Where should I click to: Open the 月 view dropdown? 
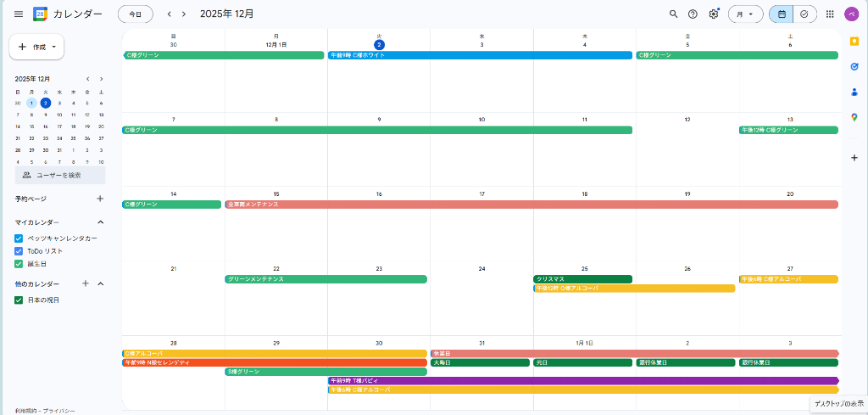coord(745,14)
